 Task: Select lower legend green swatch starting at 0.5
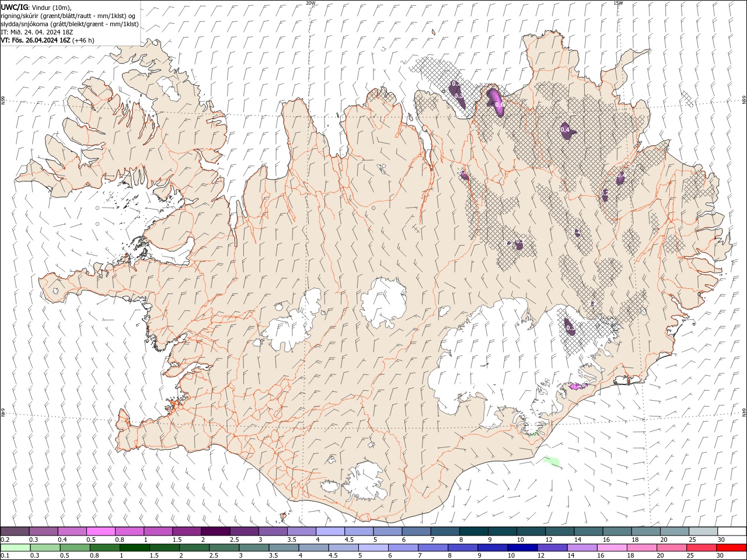click(x=75, y=548)
